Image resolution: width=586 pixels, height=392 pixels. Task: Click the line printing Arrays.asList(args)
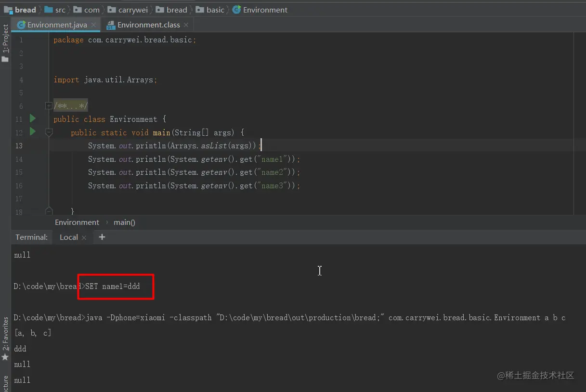click(x=175, y=145)
